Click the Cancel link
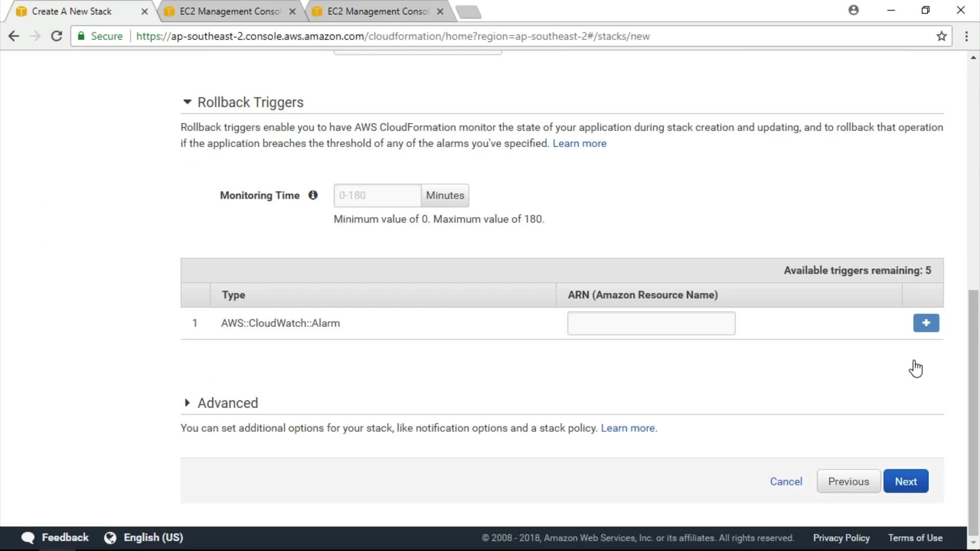This screenshot has width=980, height=551. (x=786, y=481)
